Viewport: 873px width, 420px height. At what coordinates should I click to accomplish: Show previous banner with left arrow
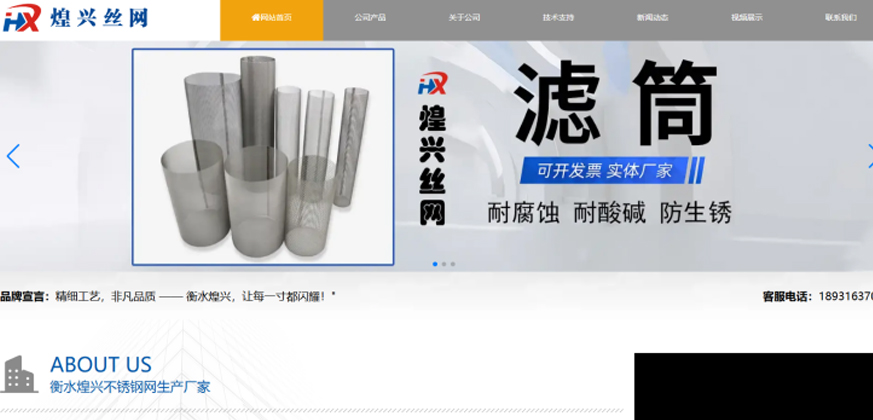pos(13,156)
